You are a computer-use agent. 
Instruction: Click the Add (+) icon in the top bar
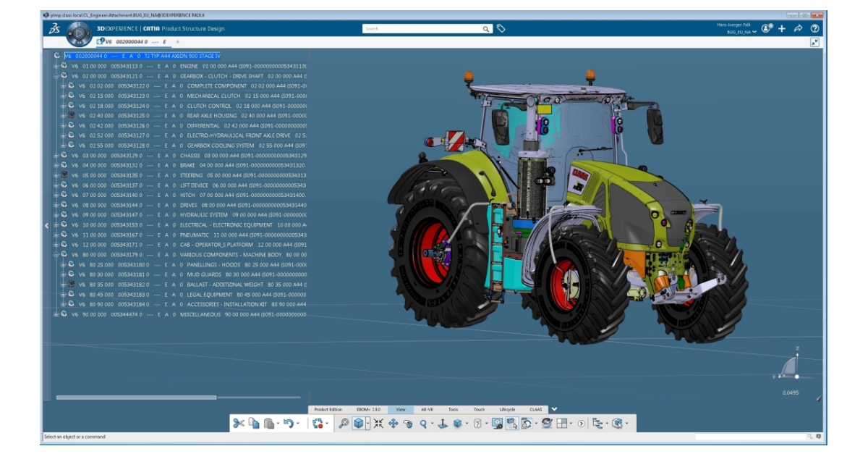(781, 28)
